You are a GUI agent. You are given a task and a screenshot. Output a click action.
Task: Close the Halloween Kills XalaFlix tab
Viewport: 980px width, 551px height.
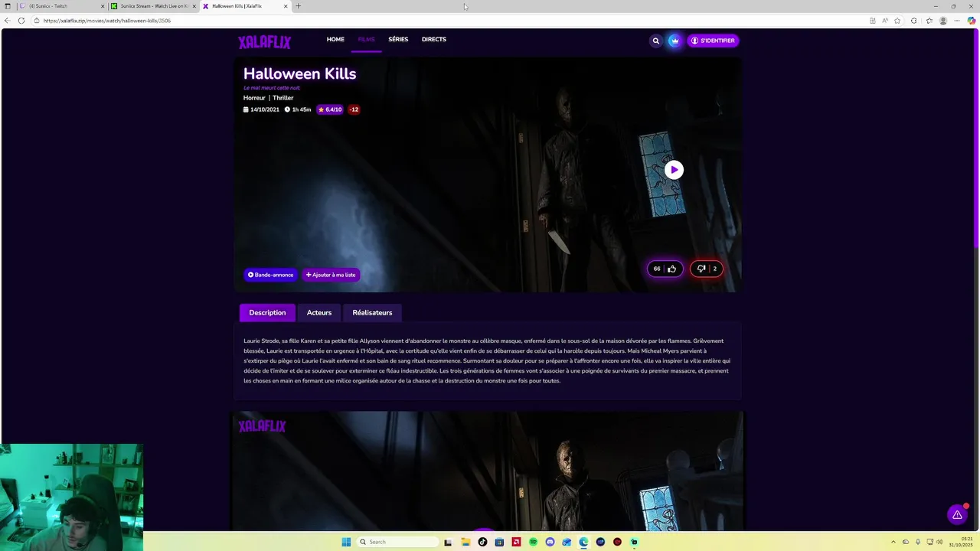tap(286, 6)
